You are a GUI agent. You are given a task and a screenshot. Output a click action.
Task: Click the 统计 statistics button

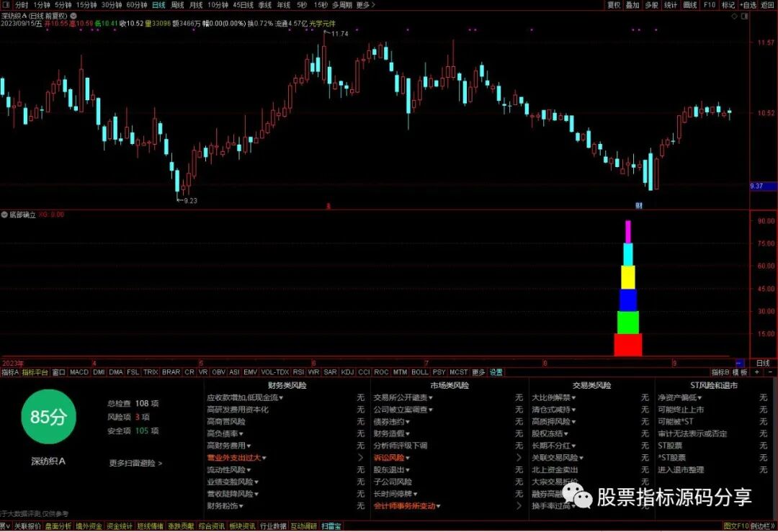tap(671, 4)
